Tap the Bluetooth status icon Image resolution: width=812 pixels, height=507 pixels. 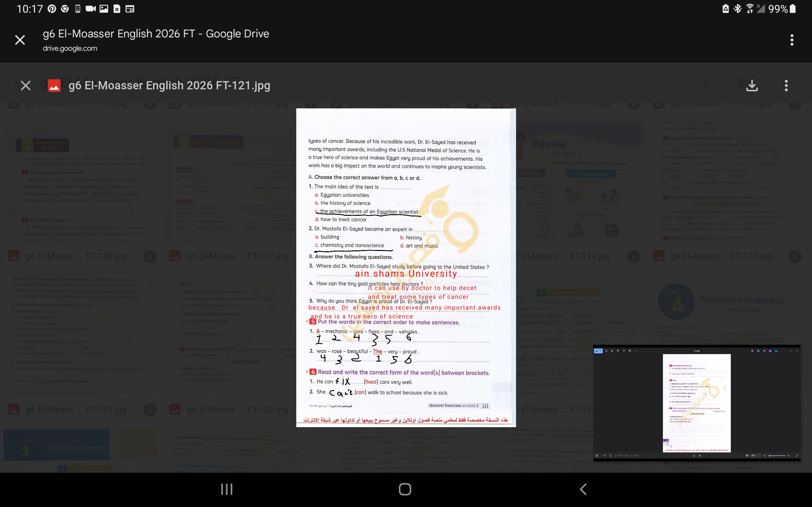click(737, 9)
